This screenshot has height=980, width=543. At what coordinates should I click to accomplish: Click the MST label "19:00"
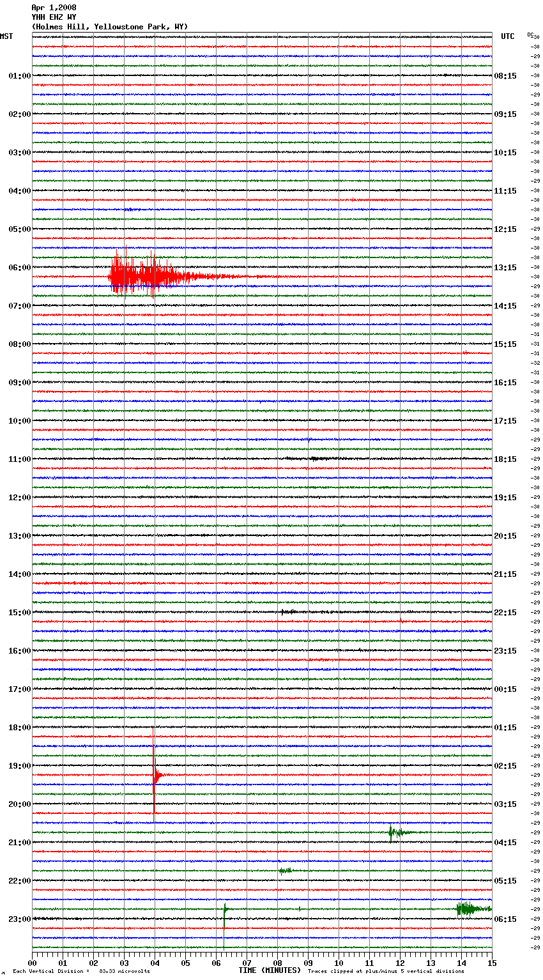pyautogui.click(x=20, y=766)
